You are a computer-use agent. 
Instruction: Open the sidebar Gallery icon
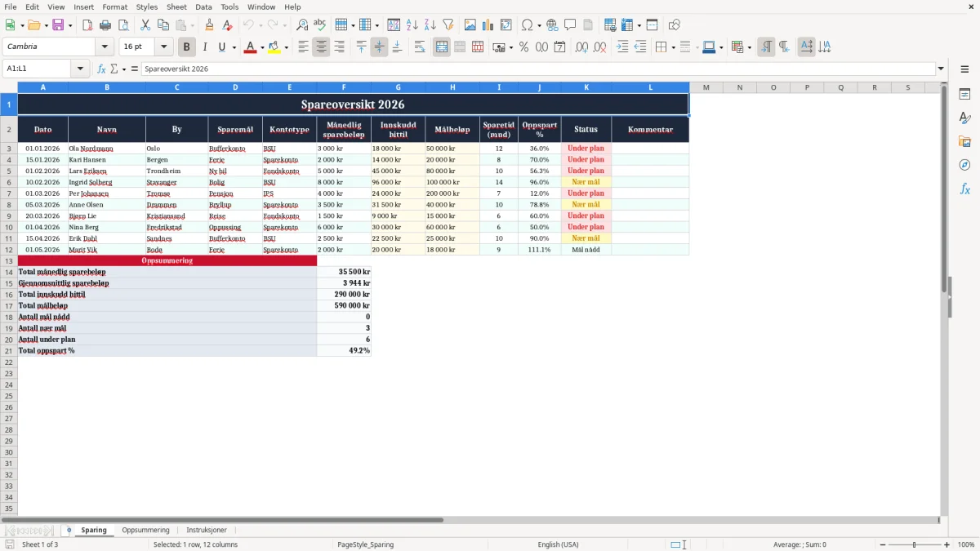pyautogui.click(x=964, y=142)
